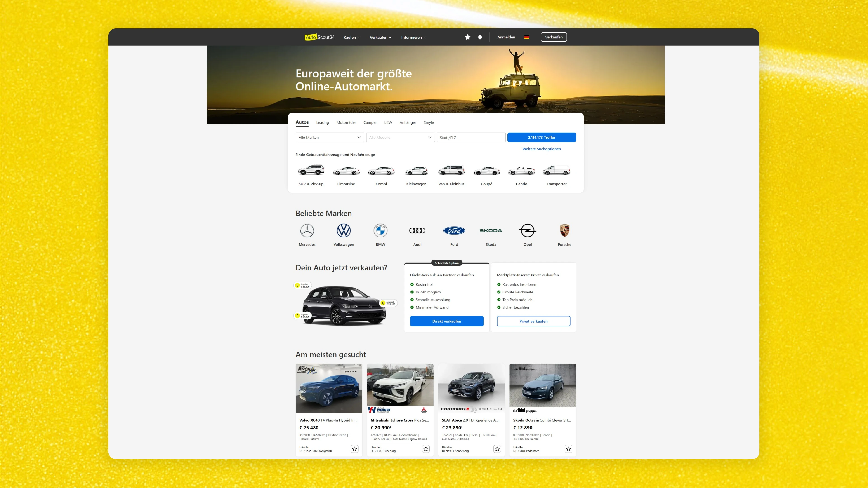
Task: Favorite the Mitsubishi Eclipse Cross listing
Action: click(426, 449)
